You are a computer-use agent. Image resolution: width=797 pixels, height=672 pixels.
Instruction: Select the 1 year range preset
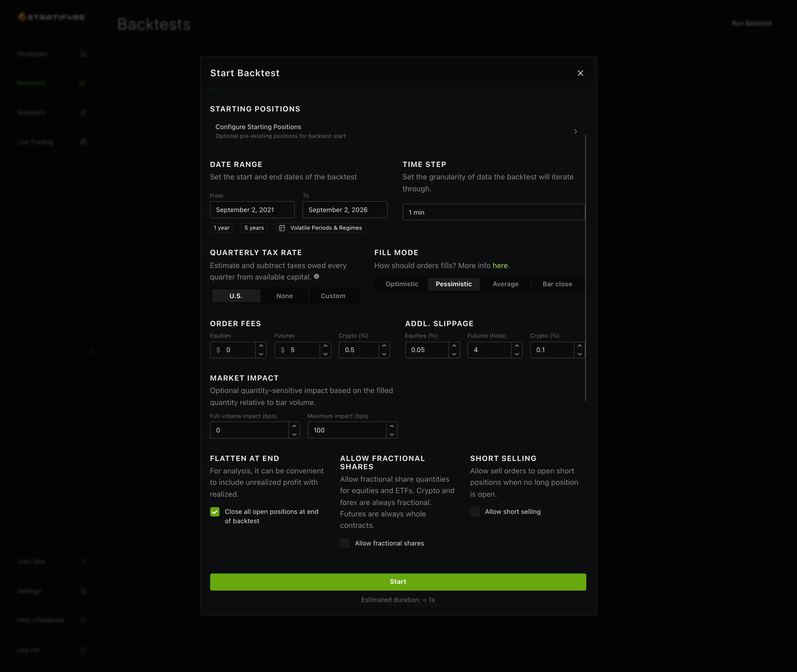click(222, 228)
